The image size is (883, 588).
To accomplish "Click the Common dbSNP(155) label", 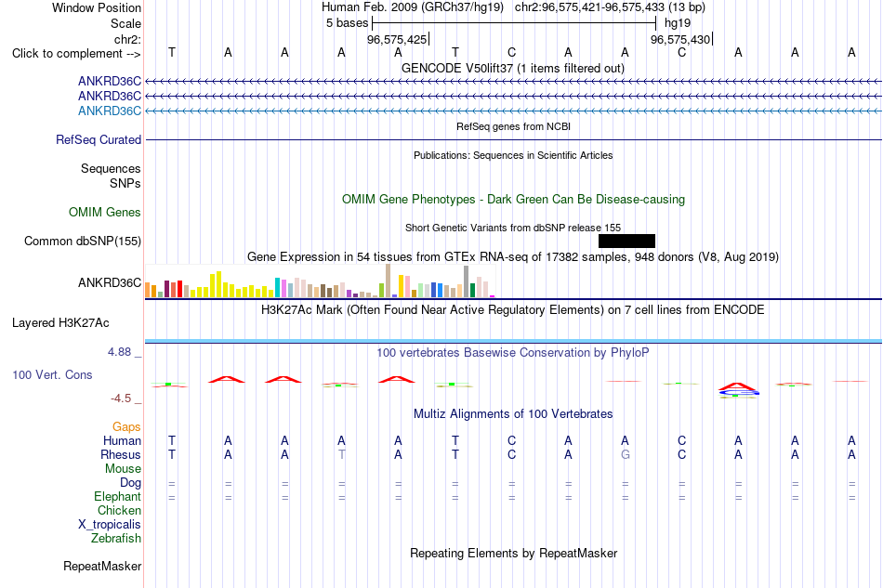I will tap(82, 241).
